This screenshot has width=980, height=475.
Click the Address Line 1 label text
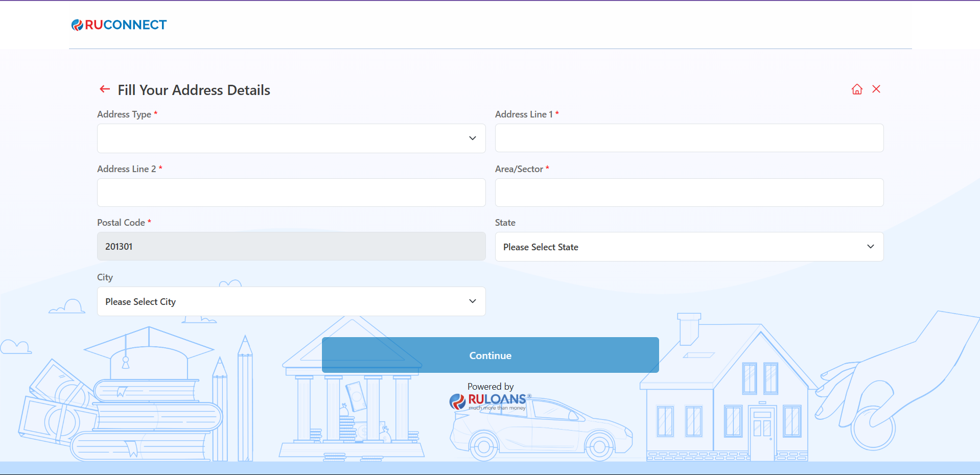(x=524, y=114)
